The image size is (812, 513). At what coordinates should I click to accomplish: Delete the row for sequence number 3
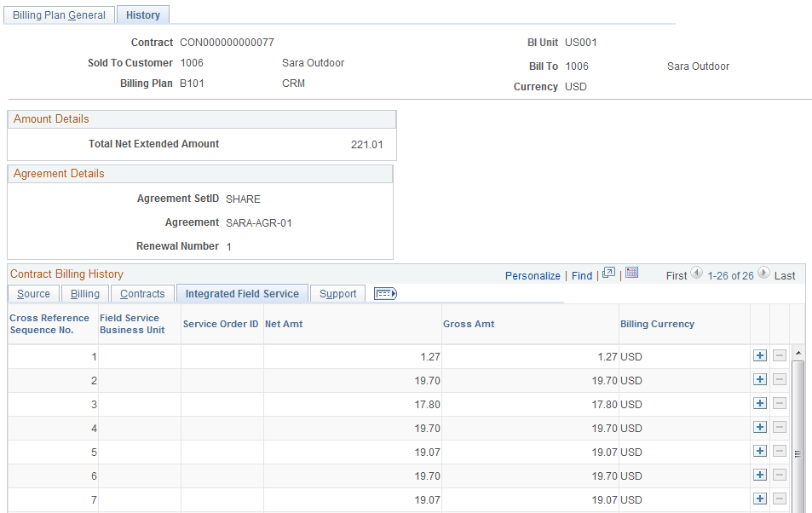(x=779, y=403)
